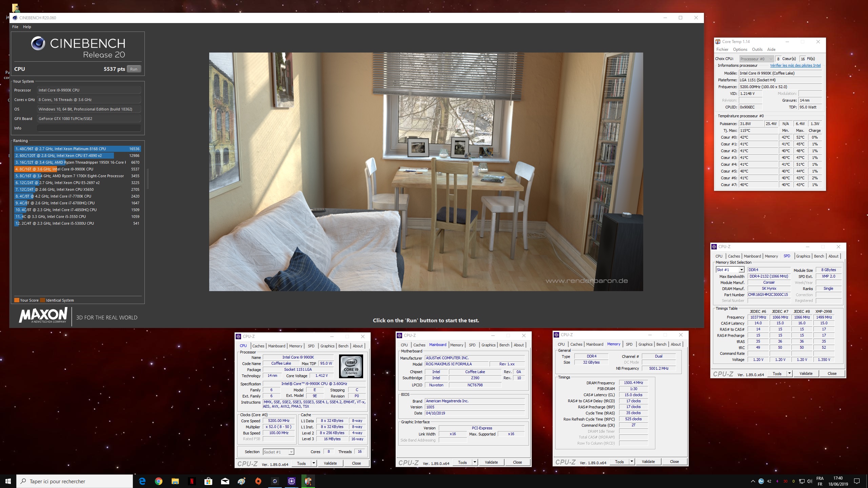Open Microsoft Store from the taskbar
868x488 pixels.
click(x=208, y=481)
